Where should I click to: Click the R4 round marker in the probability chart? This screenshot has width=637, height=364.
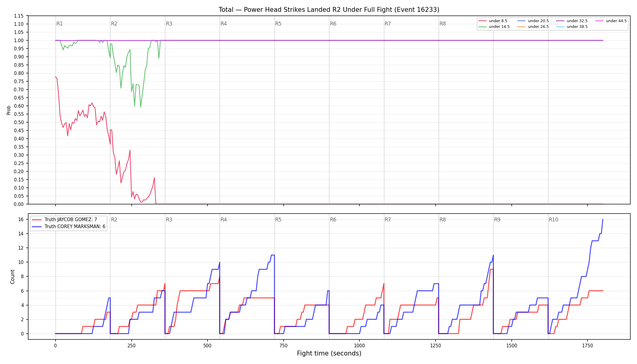tap(224, 24)
